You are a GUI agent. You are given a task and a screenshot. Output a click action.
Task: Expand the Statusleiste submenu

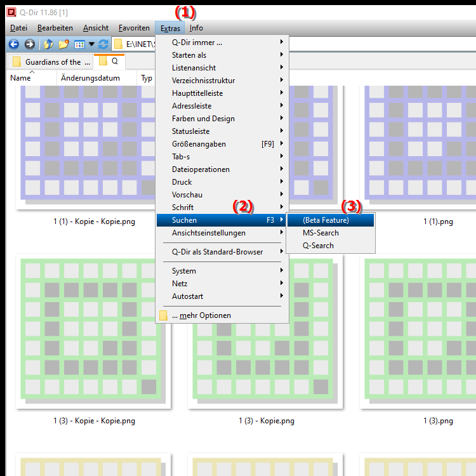click(x=222, y=131)
